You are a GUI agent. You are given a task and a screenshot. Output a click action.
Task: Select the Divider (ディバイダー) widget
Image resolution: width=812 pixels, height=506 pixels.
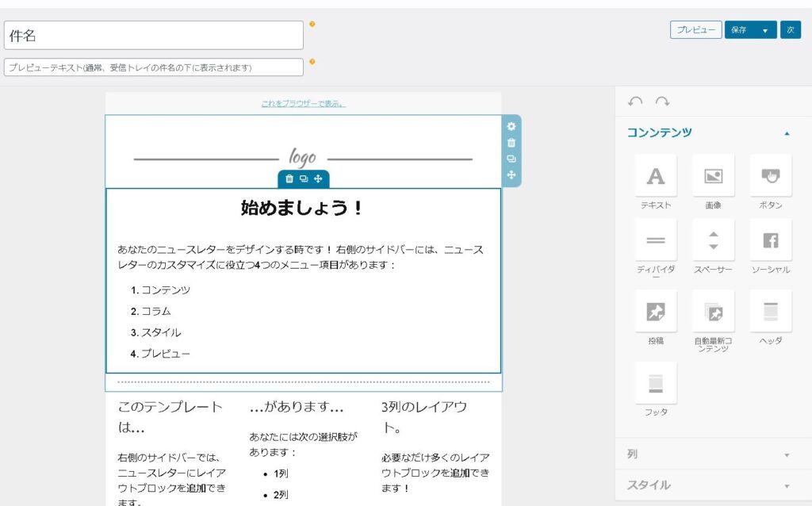tap(656, 240)
